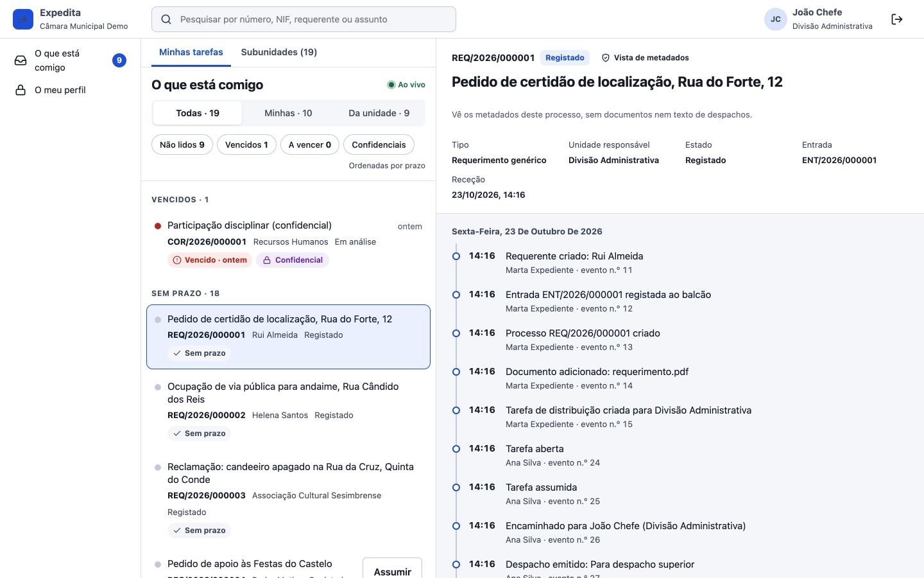
Task: Open Ocupação de via pública task
Action: [x=288, y=410]
